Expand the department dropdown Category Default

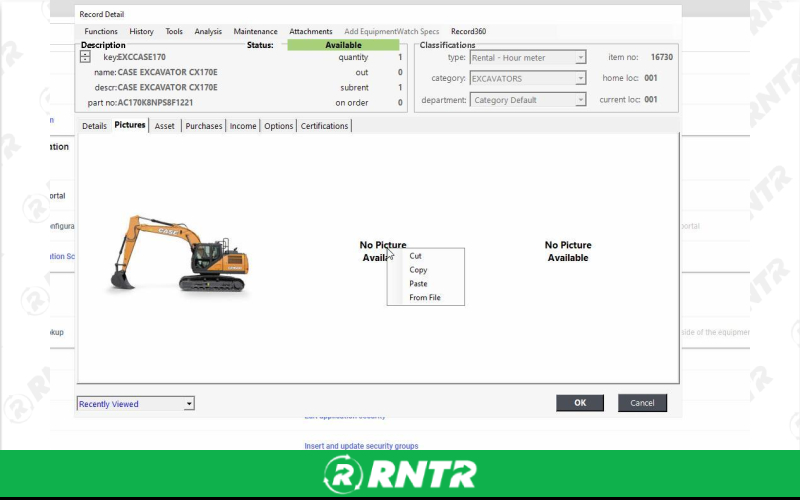click(x=580, y=99)
